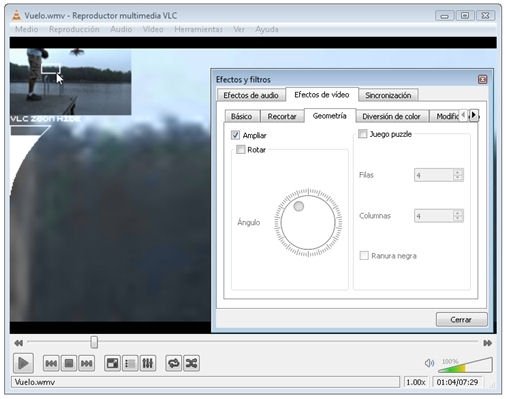
Task: Skip to next media track
Action: [x=87, y=363]
